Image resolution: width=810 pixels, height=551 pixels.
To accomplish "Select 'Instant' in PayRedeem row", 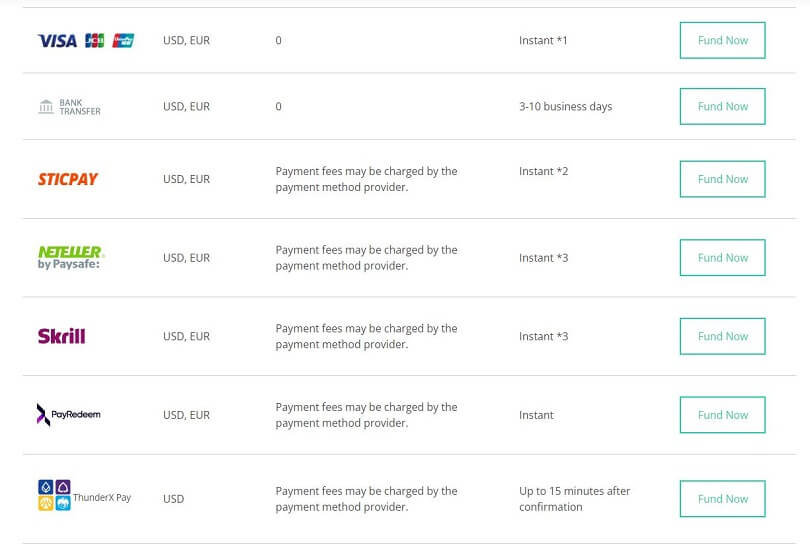I will point(536,415).
